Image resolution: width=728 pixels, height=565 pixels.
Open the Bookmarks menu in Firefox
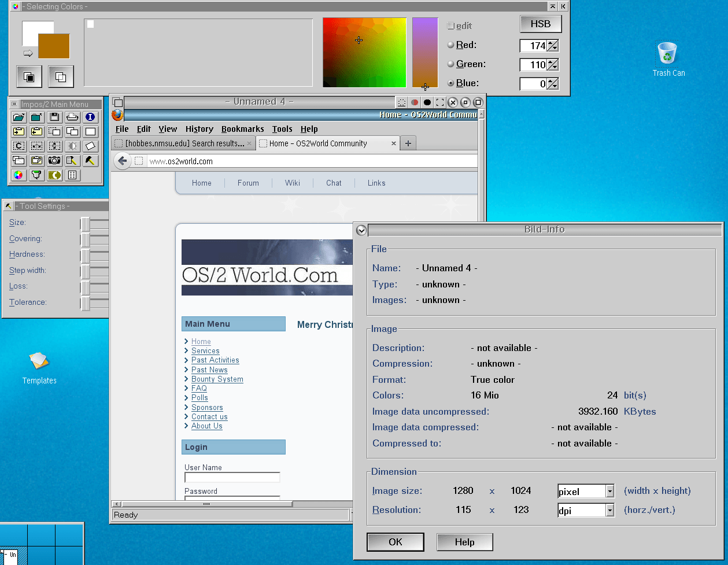tap(242, 129)
